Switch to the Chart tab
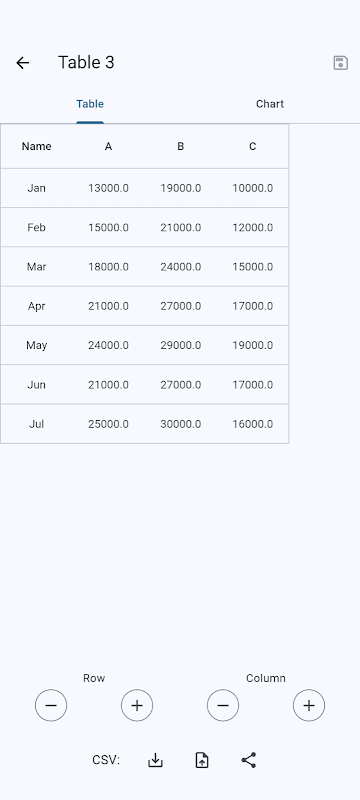Screen dimensions: 360x800 click(270, 104)
